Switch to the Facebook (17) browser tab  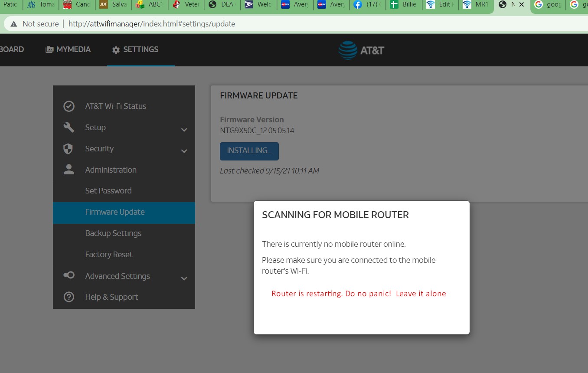[x=368, y=5]
